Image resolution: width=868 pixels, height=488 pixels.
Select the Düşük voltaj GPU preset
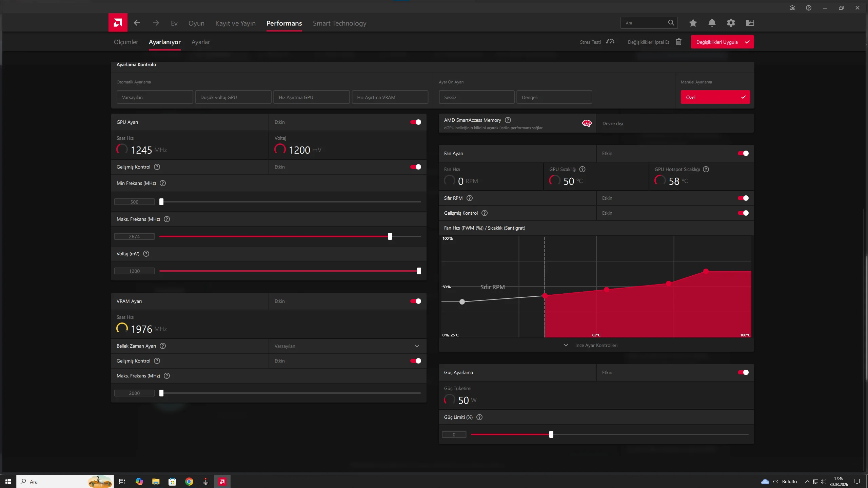tap(233, 97)
